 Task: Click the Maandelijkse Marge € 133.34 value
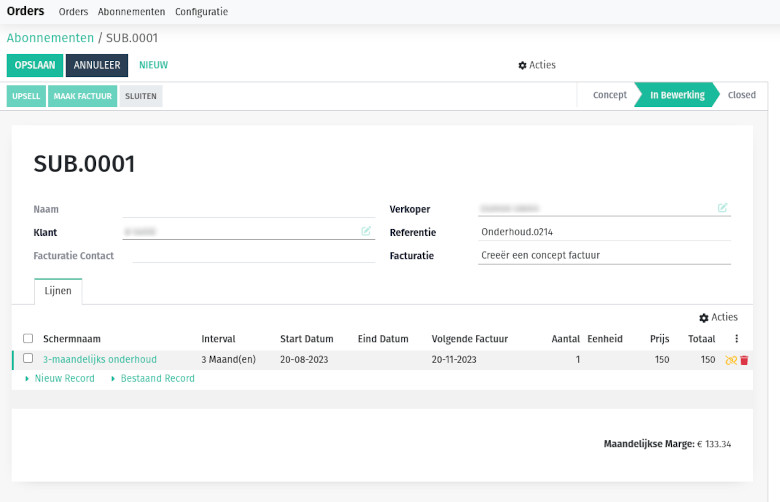(x=714, y=444)
